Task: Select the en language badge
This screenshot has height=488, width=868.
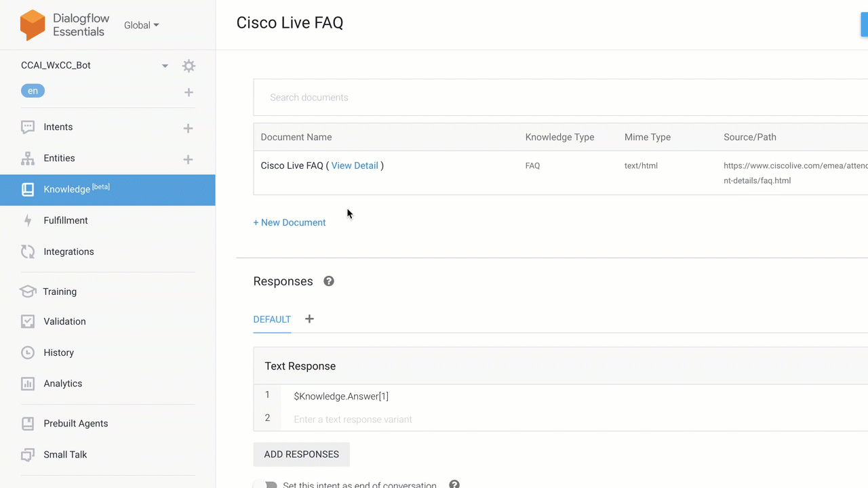Action: (x=33, y=91)
